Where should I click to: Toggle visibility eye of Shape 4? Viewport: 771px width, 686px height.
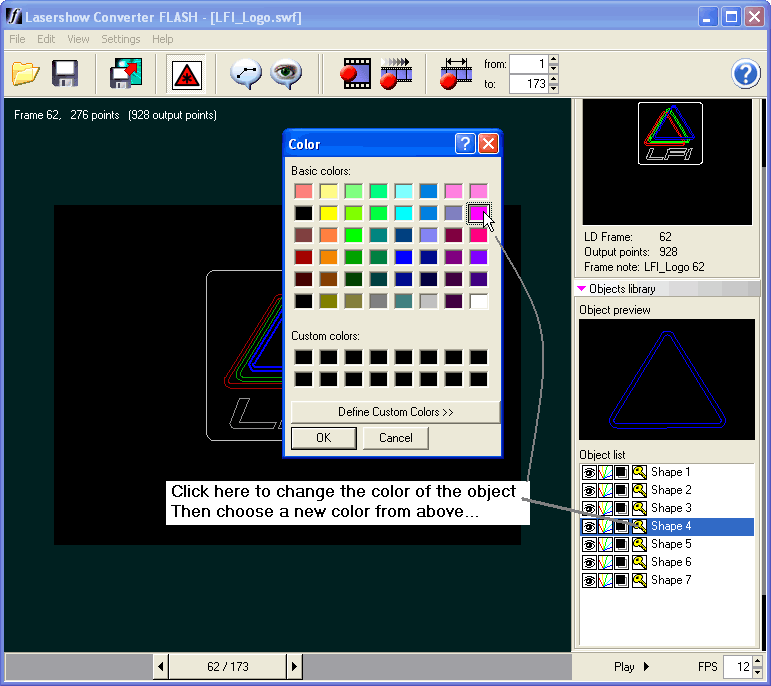(589, 526)
